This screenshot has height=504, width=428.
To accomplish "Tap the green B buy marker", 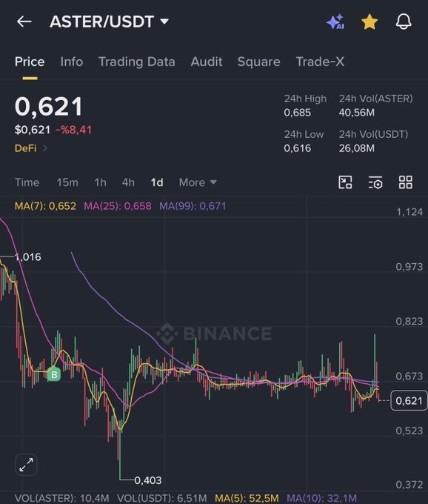I will [x=54, y=374].
